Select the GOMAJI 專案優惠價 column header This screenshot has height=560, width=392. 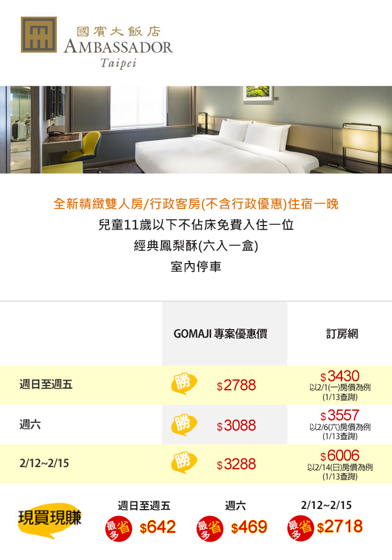221,334
